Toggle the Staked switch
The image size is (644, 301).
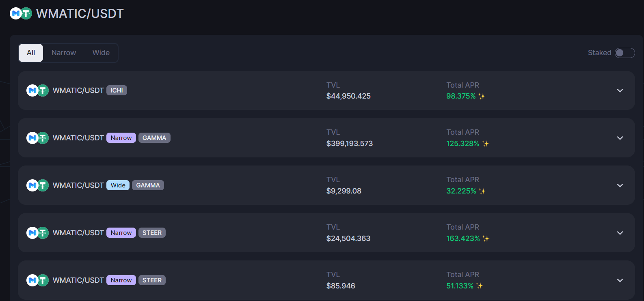pos(625,53)
